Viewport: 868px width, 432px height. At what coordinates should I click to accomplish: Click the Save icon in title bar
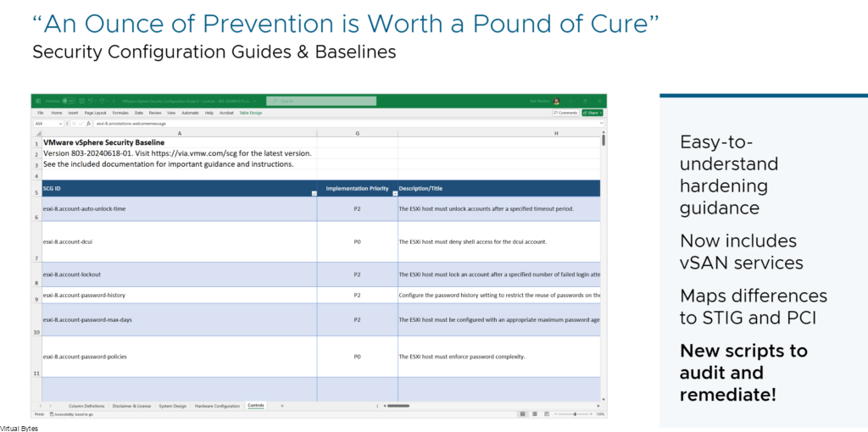pos(82,102)
